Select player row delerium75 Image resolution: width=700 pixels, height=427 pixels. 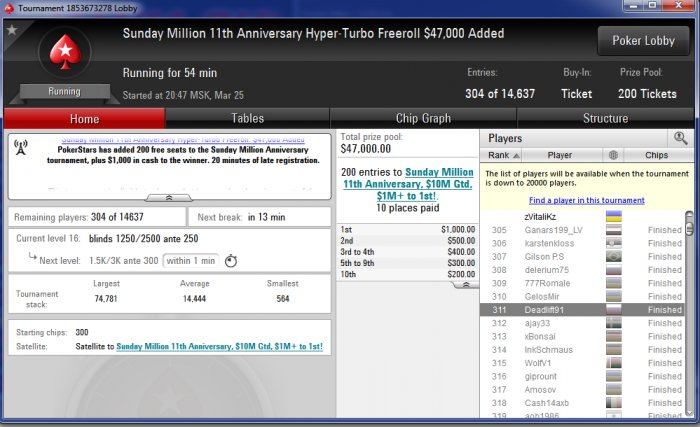(x=582, y=270)
